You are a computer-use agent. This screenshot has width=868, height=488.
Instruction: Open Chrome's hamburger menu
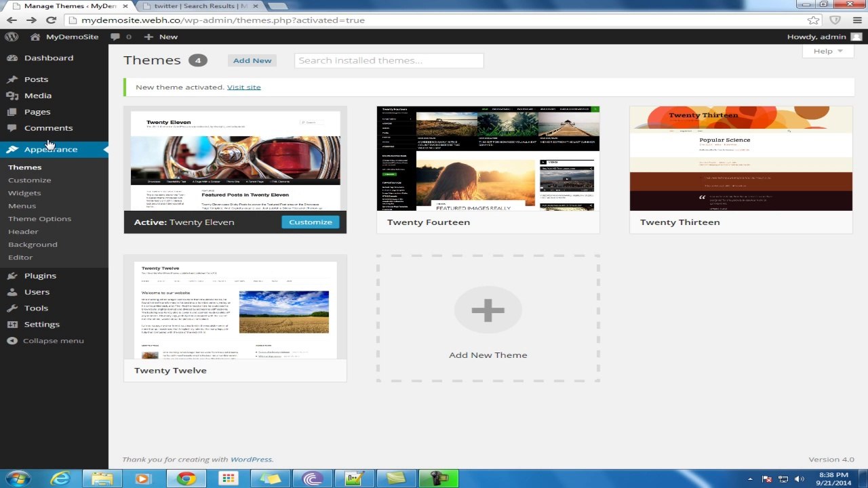click(x=857, y=20)
